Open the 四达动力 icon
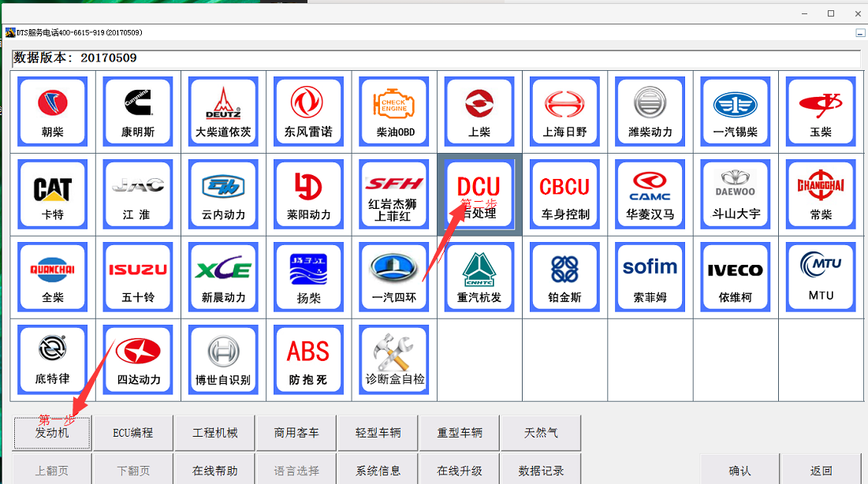Image resolution: width=868 pixels, height=484 pixels. [x=138, y=359]
